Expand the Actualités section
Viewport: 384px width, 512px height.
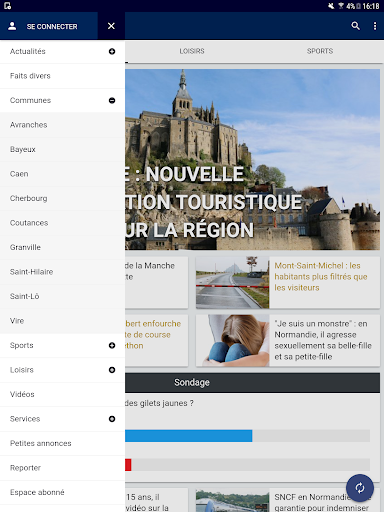click(112, 51)
